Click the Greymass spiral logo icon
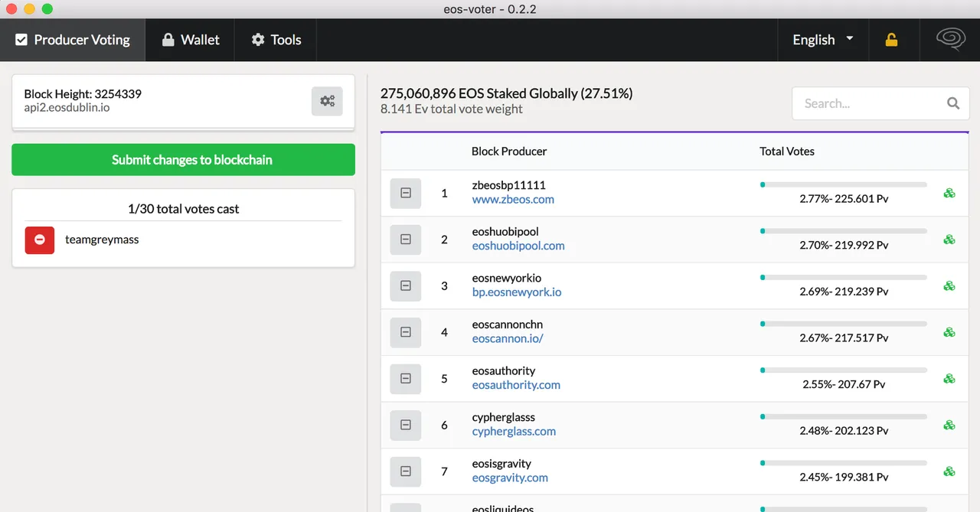This screenshot has width=980, height=512. 950,40
